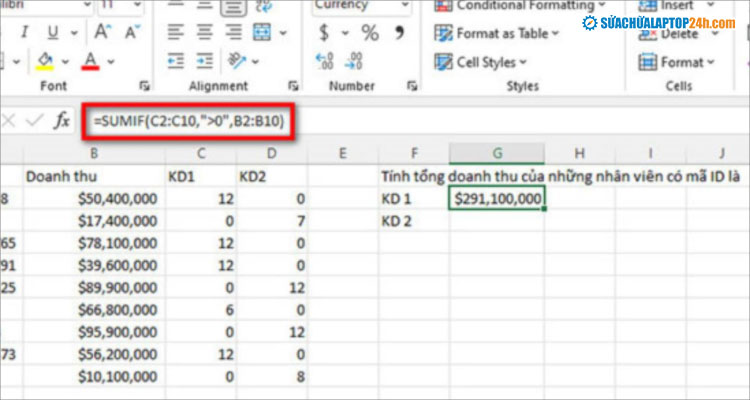
Task: Select the KD 2 label cell
Action: pos(414,221)
